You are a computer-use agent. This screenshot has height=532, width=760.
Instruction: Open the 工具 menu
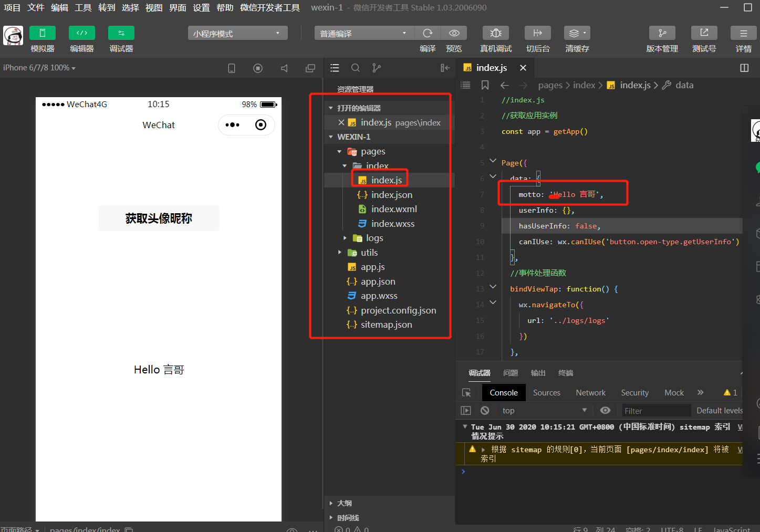(83, 7)
